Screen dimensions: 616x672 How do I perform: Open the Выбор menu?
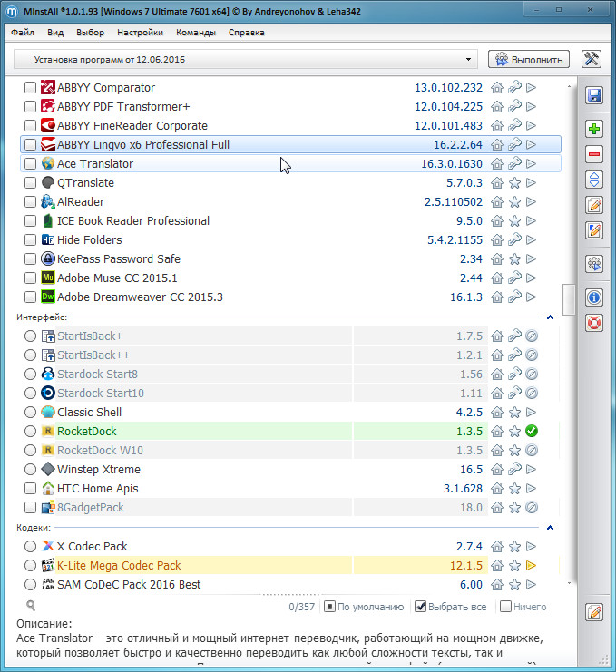tap(91, 33)
